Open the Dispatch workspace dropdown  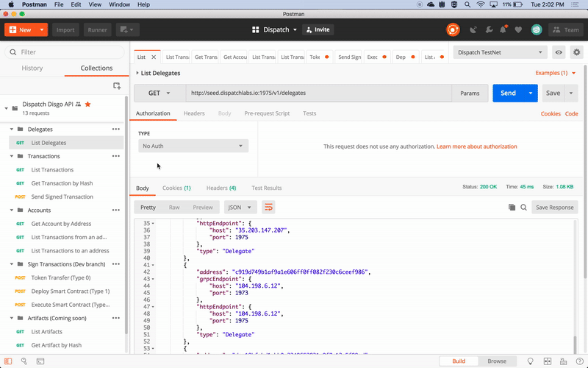point(274,29)
